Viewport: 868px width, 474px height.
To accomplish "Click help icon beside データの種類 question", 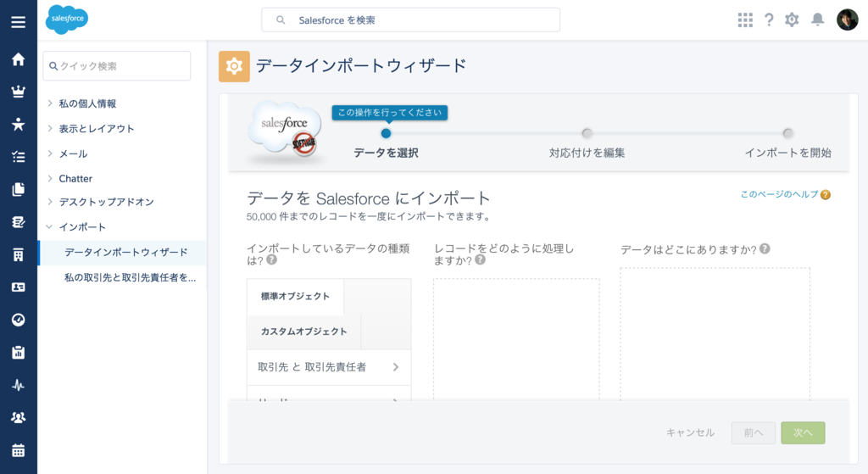I will pyautogui.click(x=272, y=259).
